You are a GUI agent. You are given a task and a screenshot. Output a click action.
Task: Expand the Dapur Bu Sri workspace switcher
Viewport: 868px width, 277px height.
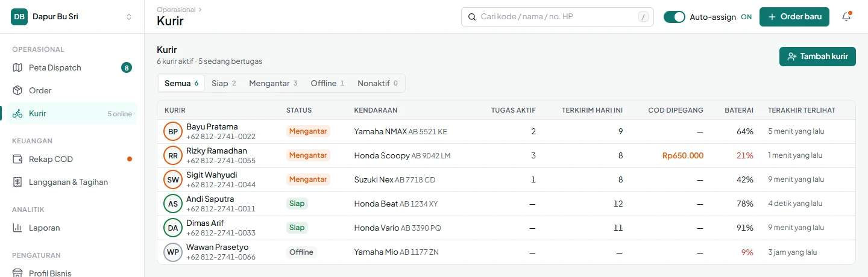[72, 17]
